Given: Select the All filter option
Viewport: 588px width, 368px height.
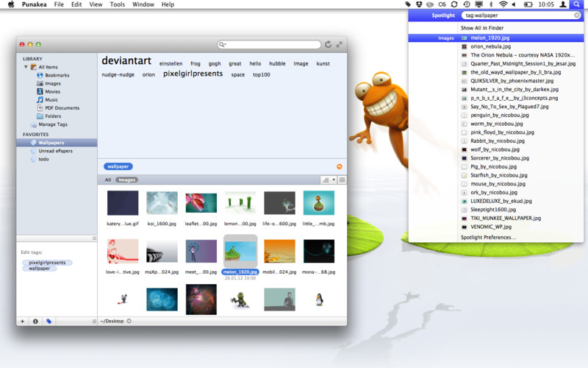Looking at the screenshot, I should (107, 180).
